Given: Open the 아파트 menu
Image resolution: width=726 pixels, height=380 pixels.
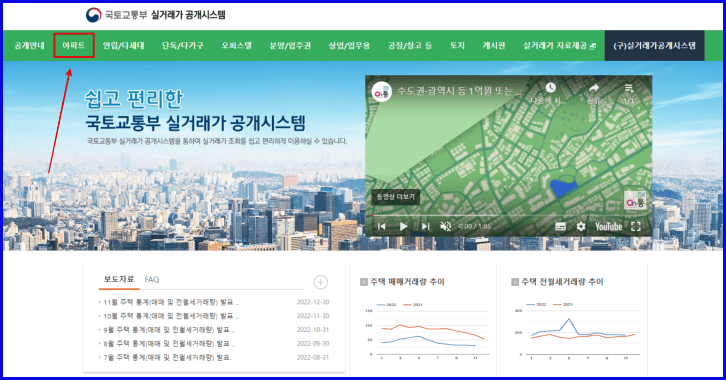Looking at the screenshot, I should click(74, 45).
